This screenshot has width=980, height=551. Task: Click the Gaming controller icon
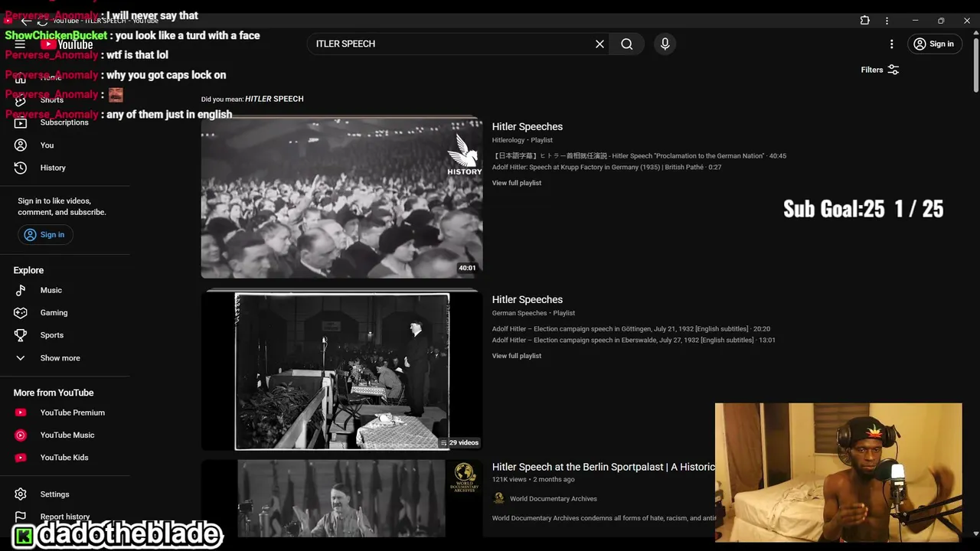(x=21, y=312)
